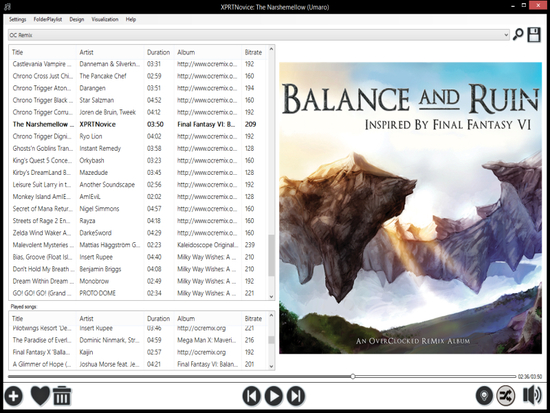
Task: Skip to previous track
Action: 251,396
